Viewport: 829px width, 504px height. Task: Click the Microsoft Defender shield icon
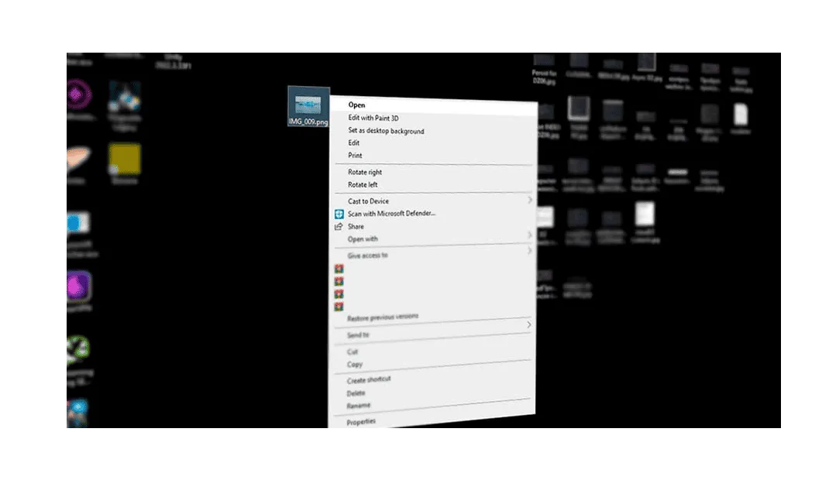click(x=339, y=214)
